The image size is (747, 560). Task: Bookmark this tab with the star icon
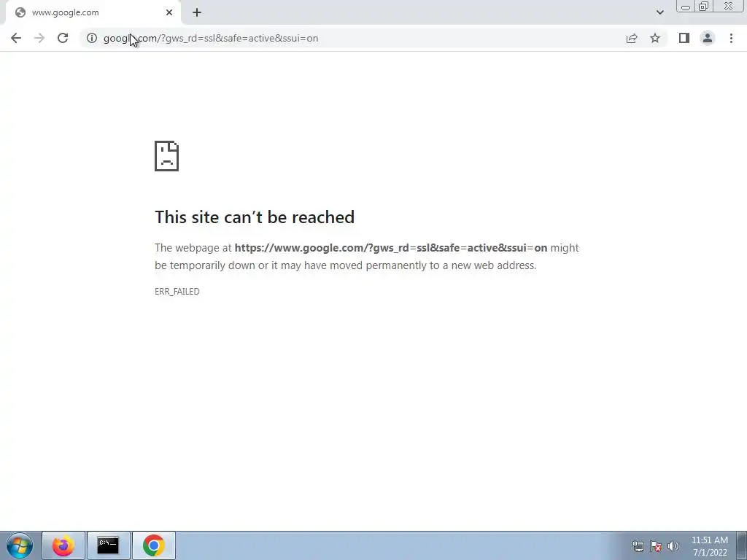point(655,38)
